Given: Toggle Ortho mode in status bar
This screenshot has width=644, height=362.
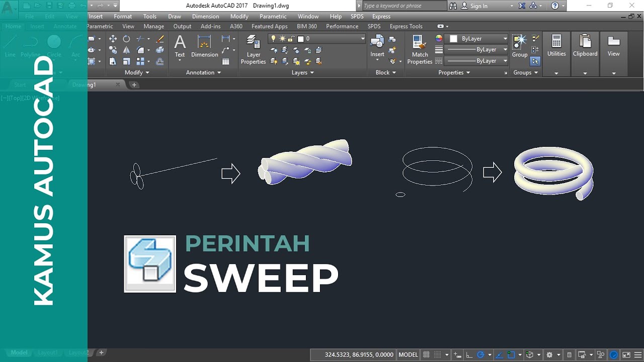Looking at the screenshot, I should click(469, 354).
